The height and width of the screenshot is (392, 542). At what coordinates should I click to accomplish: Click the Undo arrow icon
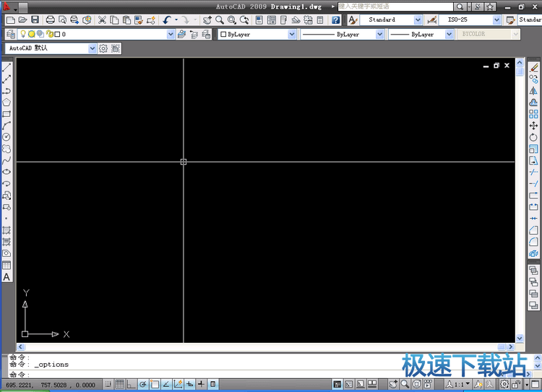coord(168,20)
